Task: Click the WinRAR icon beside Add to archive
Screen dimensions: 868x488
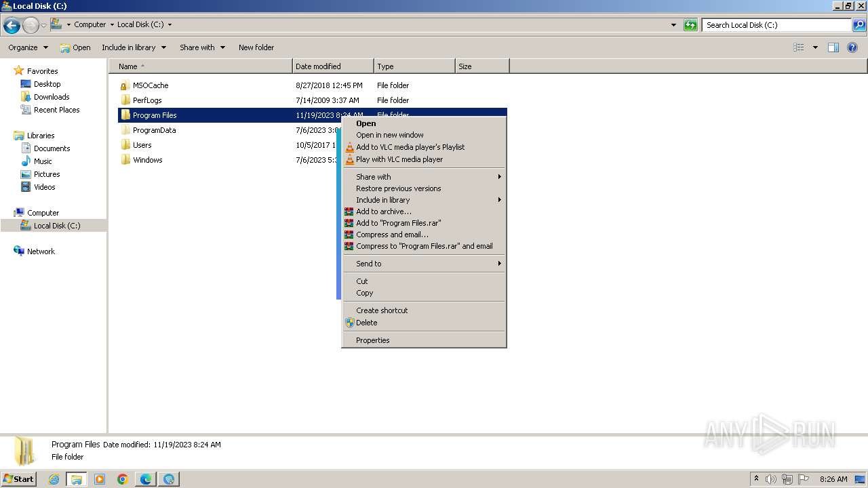Action: (349, 211)
